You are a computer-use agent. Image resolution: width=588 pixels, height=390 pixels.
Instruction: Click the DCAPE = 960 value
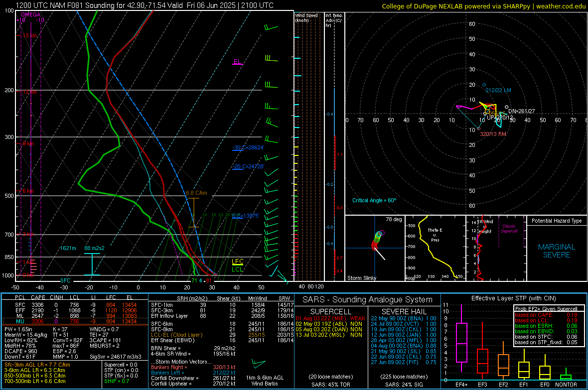coord(21,351)
